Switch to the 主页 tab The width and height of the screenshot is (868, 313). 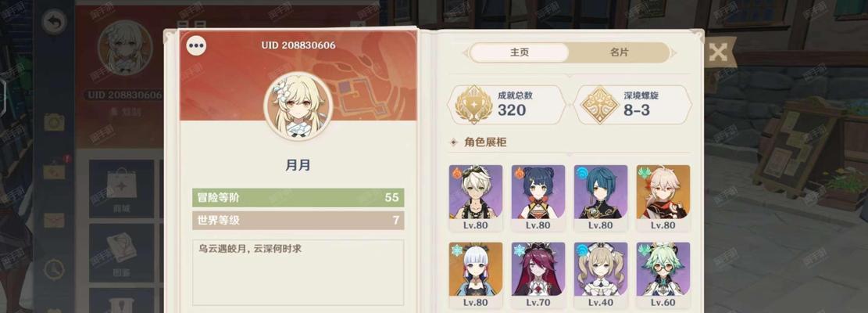(520, 52)
